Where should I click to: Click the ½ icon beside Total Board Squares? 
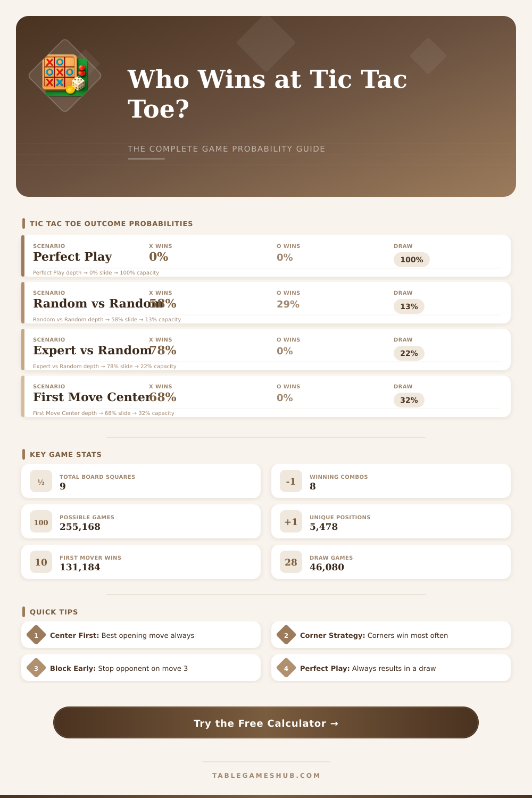pos(41,481)
